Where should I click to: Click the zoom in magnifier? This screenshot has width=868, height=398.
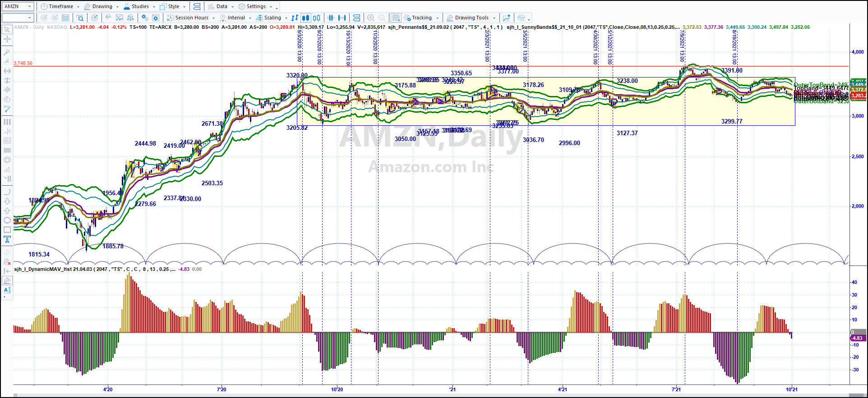point(370,18)
